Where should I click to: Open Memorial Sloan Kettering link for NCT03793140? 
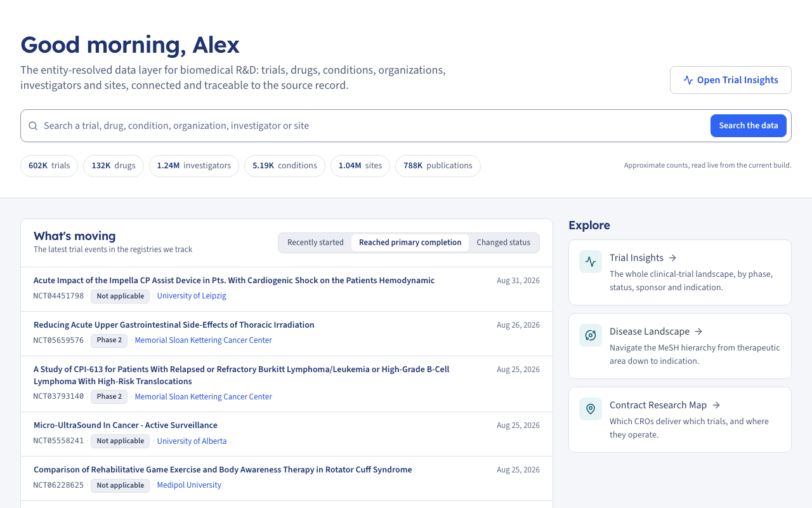click(204, 397)
